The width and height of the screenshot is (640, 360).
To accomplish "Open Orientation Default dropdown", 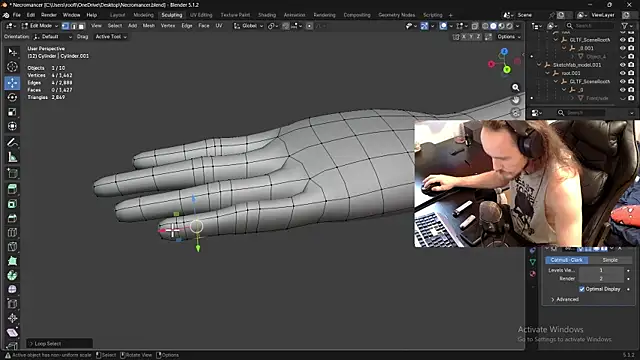I will (x=53, y=37).
